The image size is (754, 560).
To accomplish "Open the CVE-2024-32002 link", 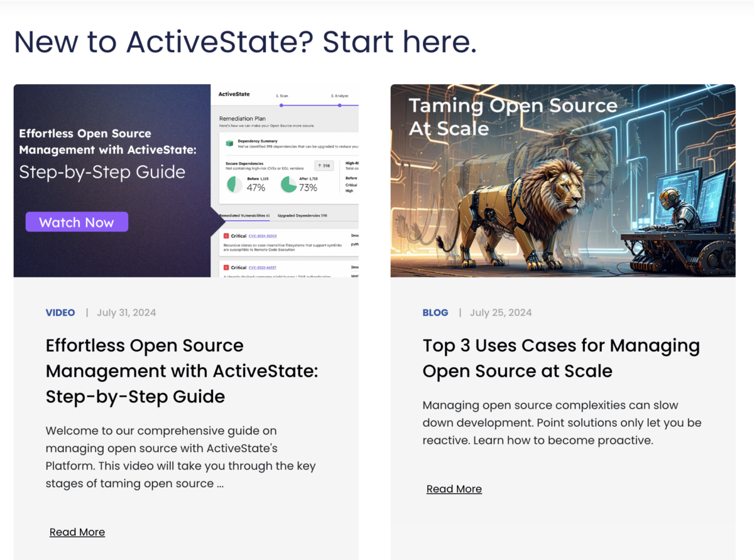I will pyautogui.click(x=264, y=236).
